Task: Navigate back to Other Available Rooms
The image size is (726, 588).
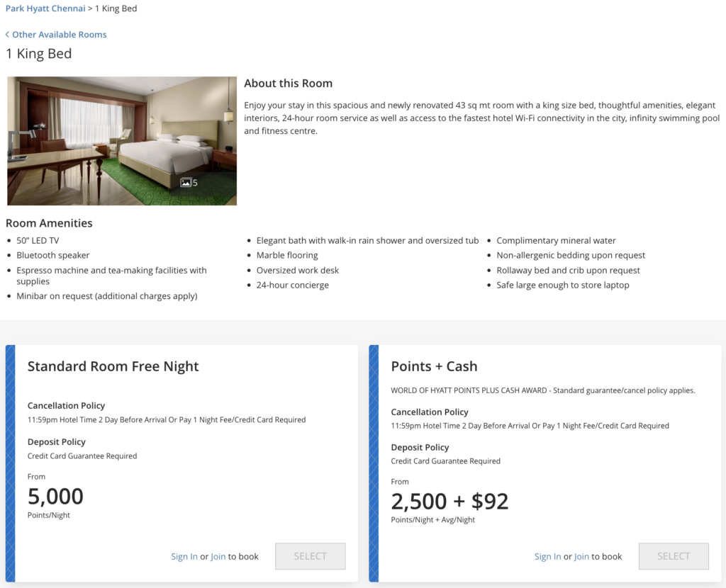Action: tap(60, 34)
